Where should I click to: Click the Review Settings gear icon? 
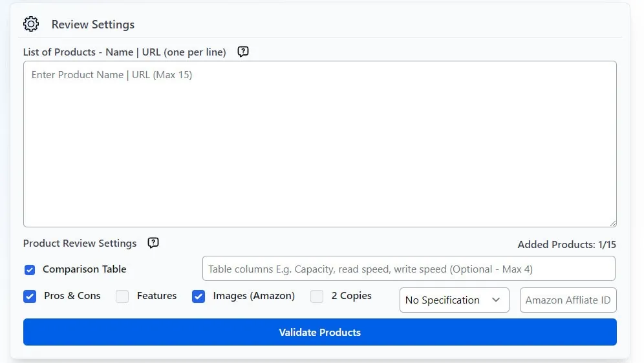(x=31, y=24)
